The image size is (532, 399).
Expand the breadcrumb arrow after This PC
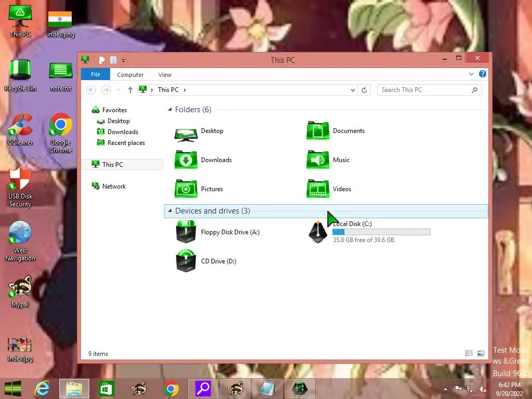coord(185,90)
